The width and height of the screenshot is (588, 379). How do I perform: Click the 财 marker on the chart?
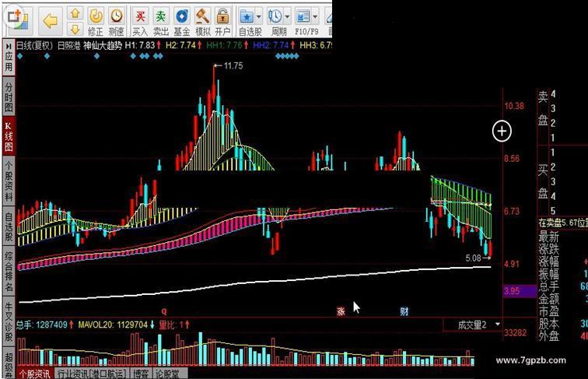[x=404, y=311]
